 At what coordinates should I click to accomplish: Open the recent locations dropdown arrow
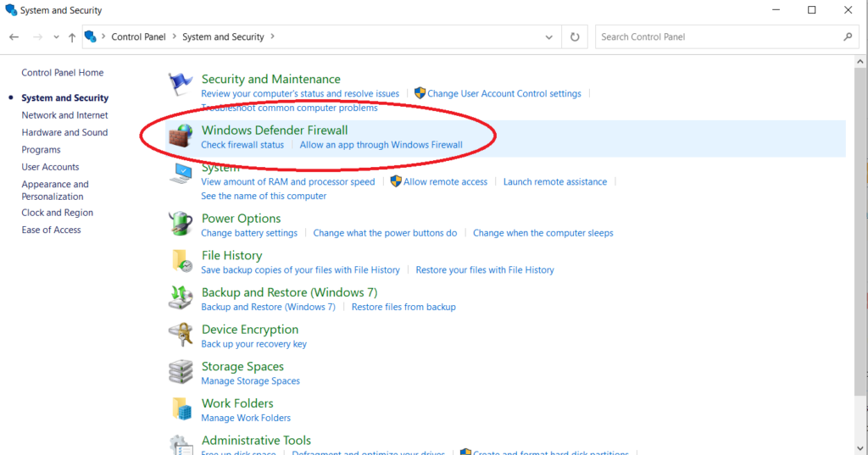tap(56, 37)
